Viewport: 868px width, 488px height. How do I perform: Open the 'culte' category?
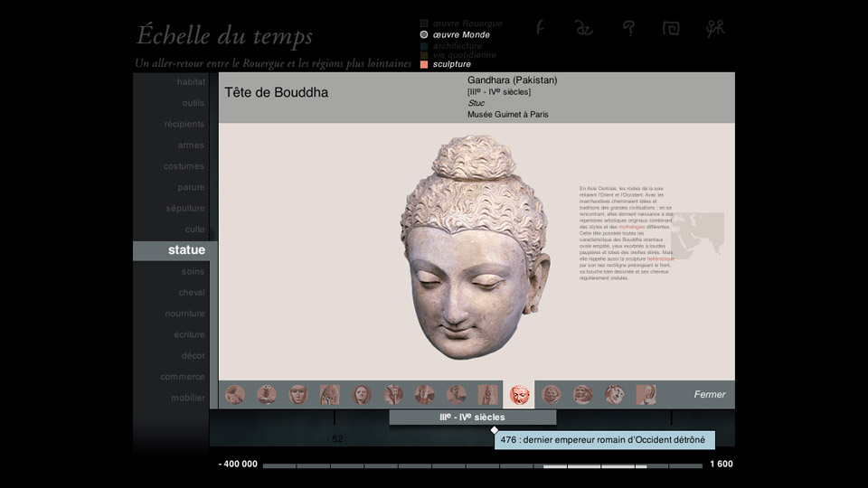click(195, 229)
